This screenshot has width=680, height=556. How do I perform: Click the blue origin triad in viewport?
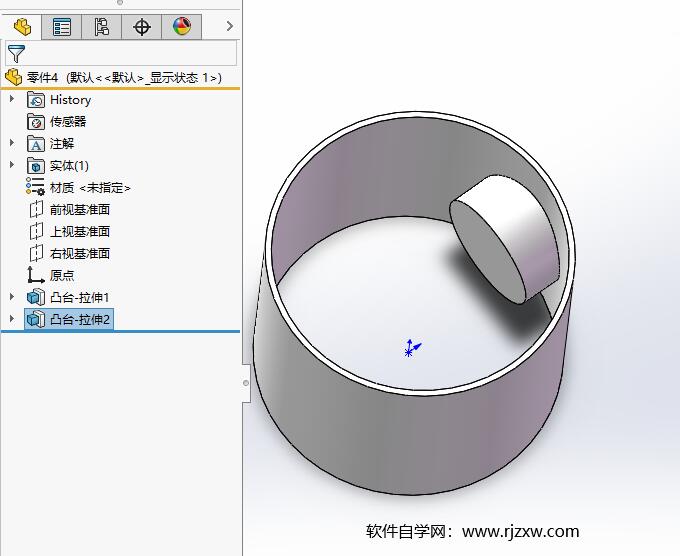pyautogui.click(x=412, y=348)
